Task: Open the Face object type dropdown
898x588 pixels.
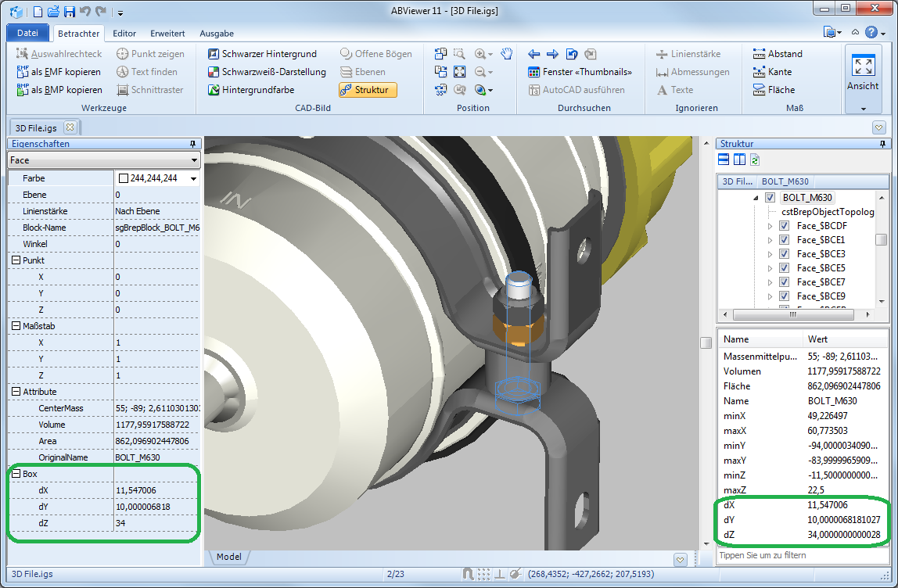Action: pyautogui.click(x=104, y=160)
